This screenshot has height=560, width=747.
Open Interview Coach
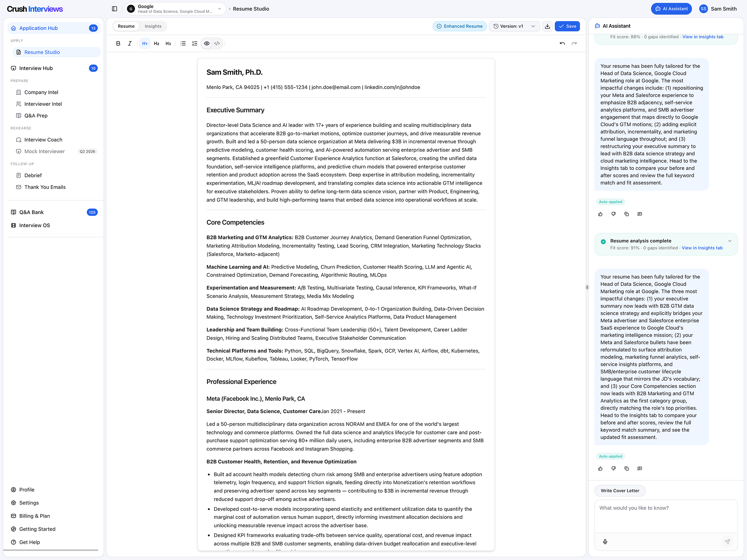pos(57,140)
